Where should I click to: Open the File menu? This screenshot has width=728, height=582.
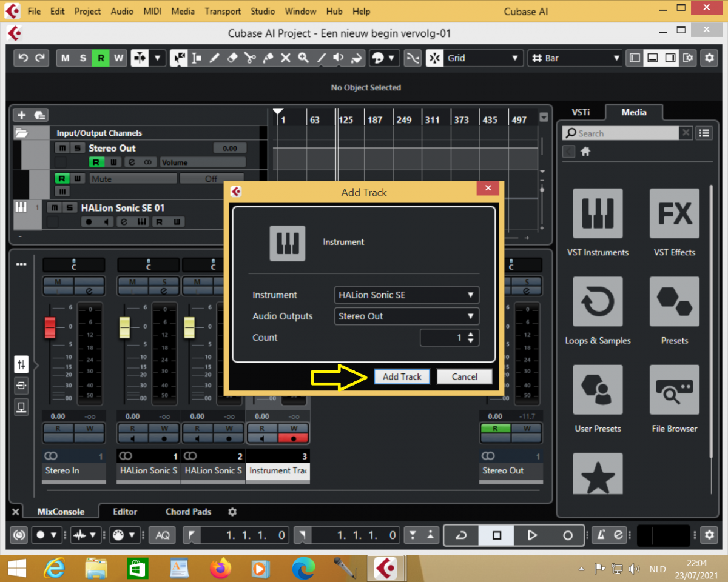coord(34,11)
